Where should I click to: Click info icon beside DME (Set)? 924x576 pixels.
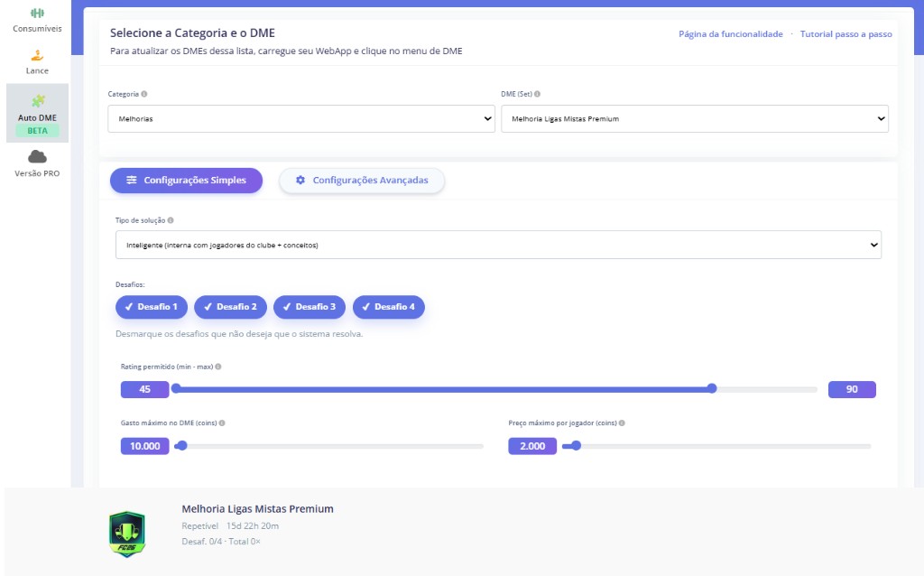tap(538, 94)
